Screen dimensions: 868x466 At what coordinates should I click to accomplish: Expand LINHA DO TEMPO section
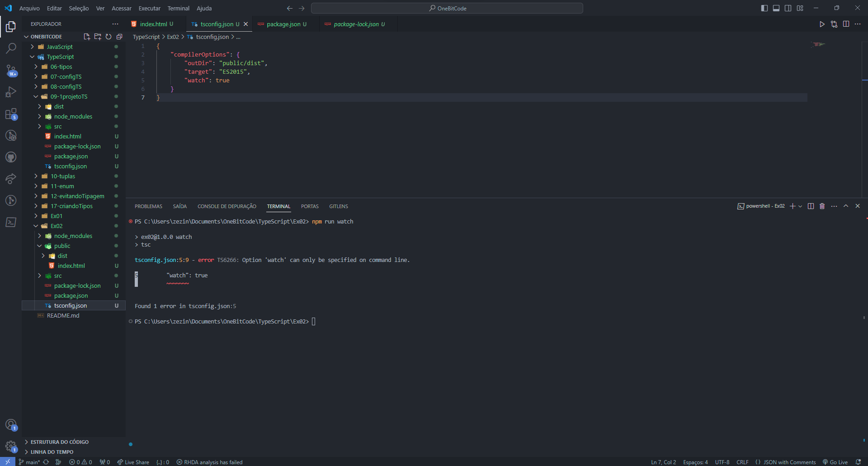[x=52, y=452]
